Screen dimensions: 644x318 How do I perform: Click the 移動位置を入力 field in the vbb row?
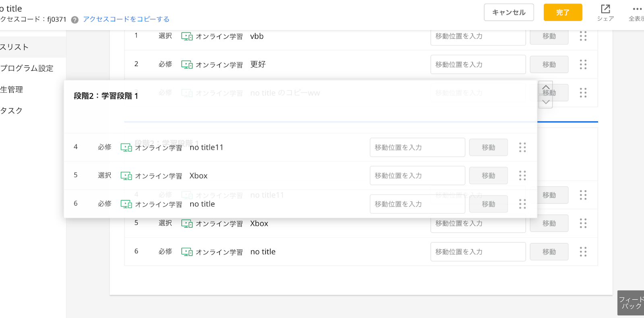coord(478,36)
